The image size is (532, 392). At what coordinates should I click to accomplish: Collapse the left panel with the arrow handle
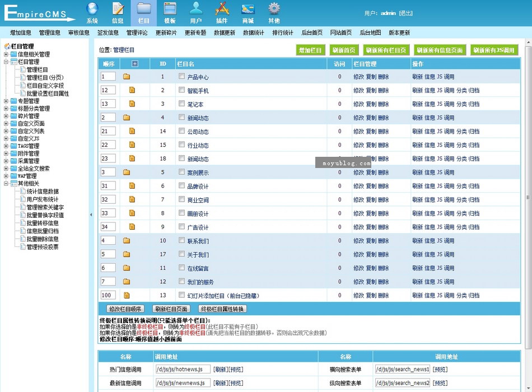coord(91,214)
